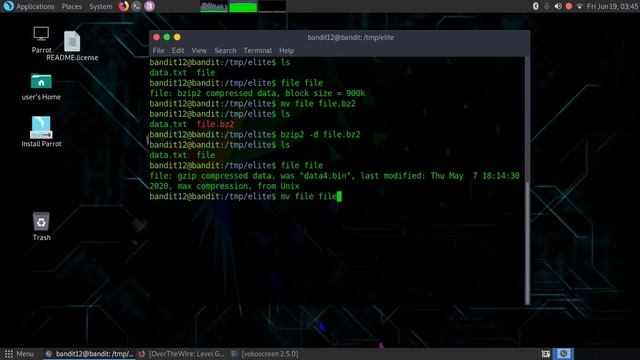
Task: Open the Parrot computer desktop icon
Action: coord(41,40)
